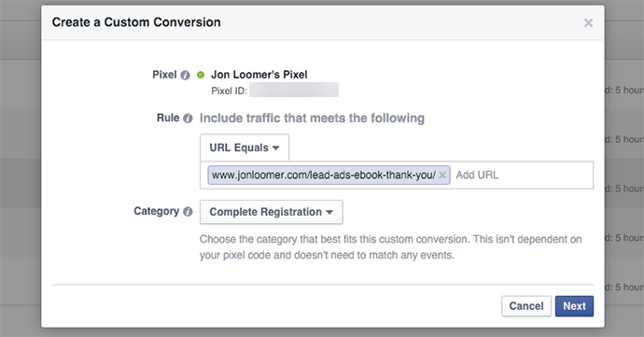Click the category help description paragraph

point(390,247)
